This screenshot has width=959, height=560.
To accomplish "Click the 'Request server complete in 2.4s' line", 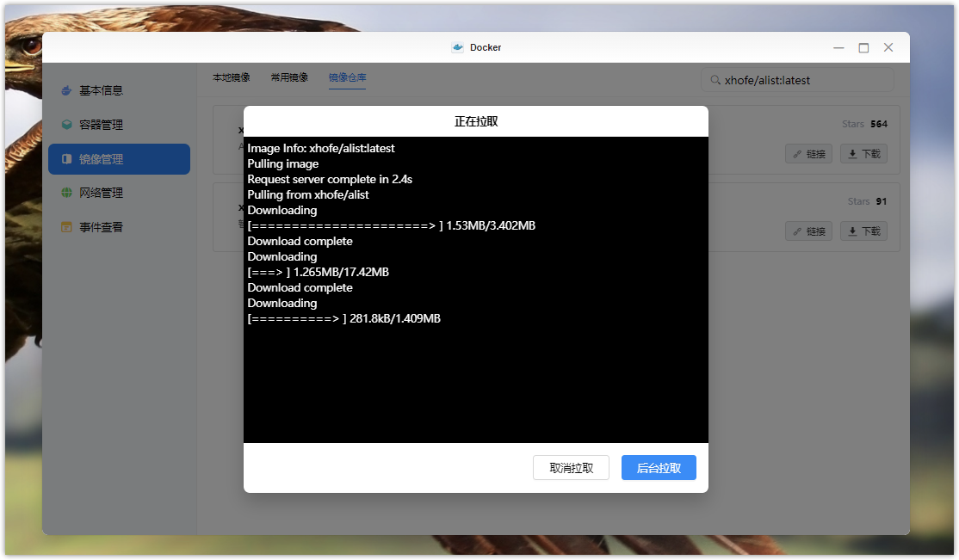I will (330, 179).
